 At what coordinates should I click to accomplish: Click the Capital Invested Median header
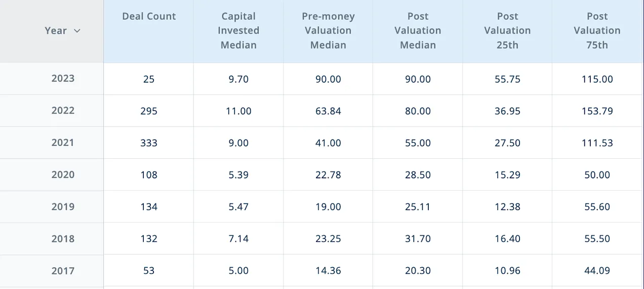[x=238, y=31]
